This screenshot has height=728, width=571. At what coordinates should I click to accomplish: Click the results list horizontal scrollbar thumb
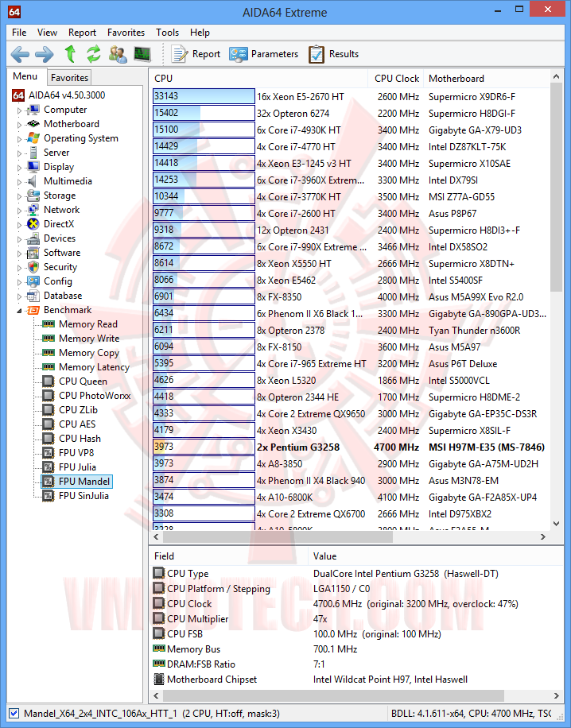pyautogui.click(x=278, y=536)
